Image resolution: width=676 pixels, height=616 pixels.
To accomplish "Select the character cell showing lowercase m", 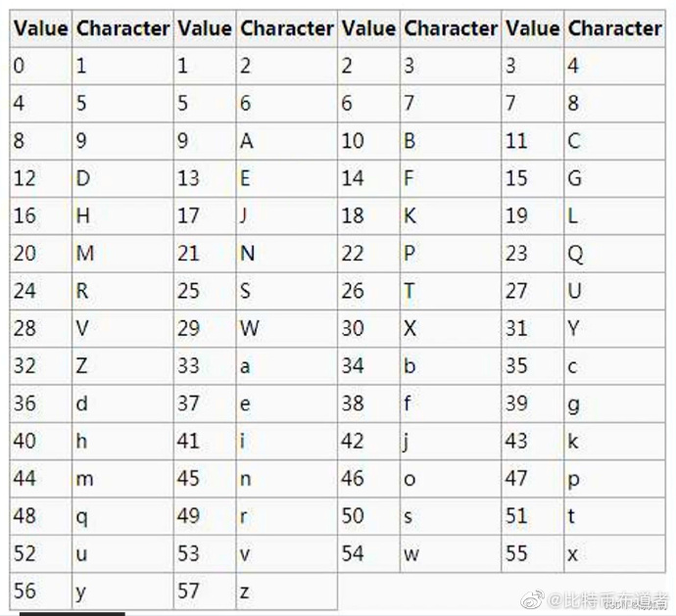I will click(x=122, y=478).
